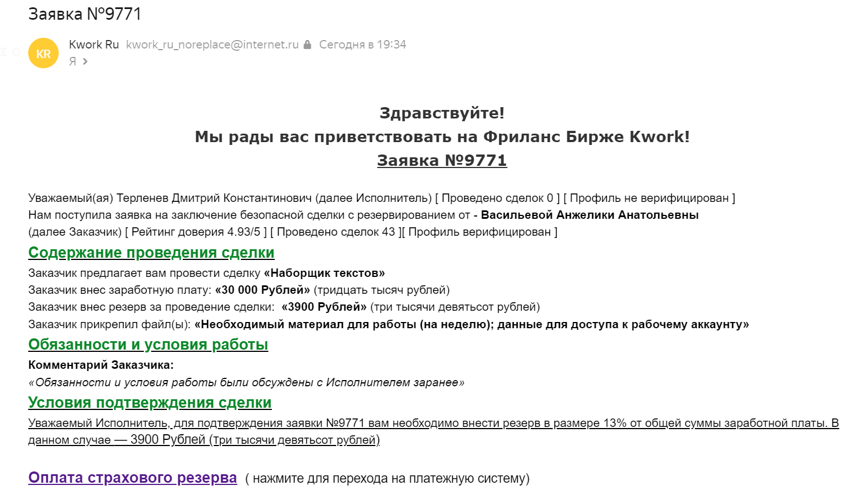Click the subject title Заявка №9771

coord(85,14)
